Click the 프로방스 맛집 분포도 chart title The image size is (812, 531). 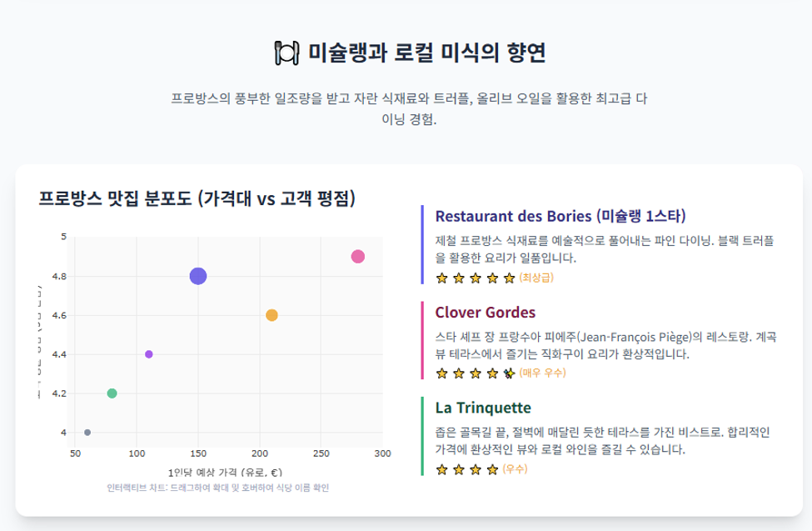coord(197,198)
